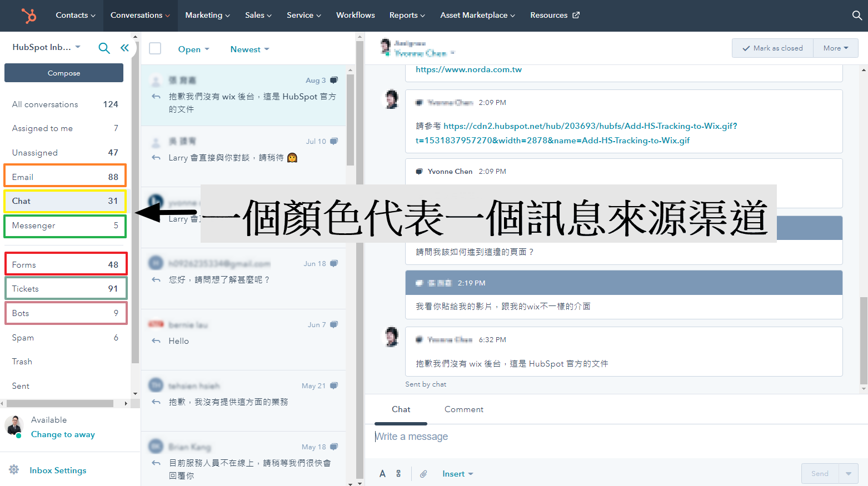Expand the Open status filter dropdown
The image size is (868, 486).
(193, 49)
